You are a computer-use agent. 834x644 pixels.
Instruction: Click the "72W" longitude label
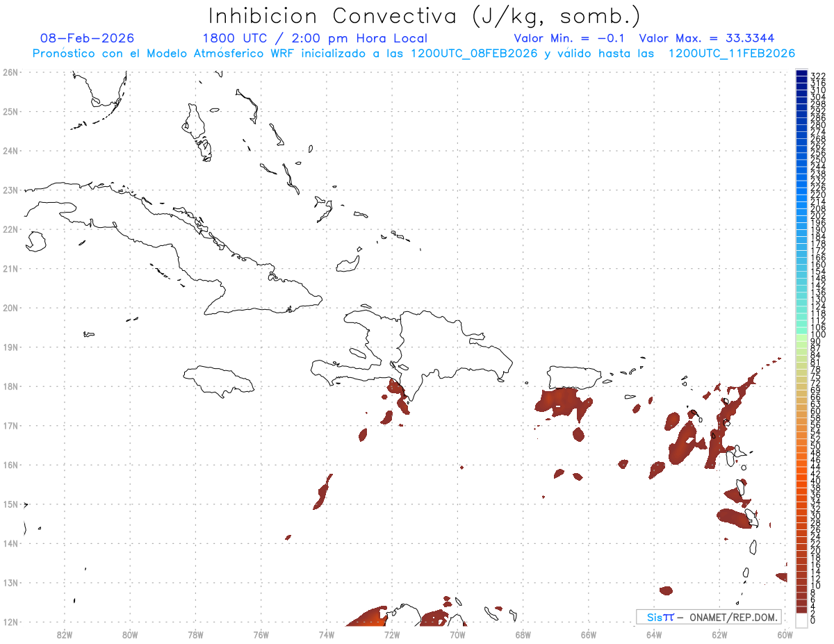[x=392, y=634]
